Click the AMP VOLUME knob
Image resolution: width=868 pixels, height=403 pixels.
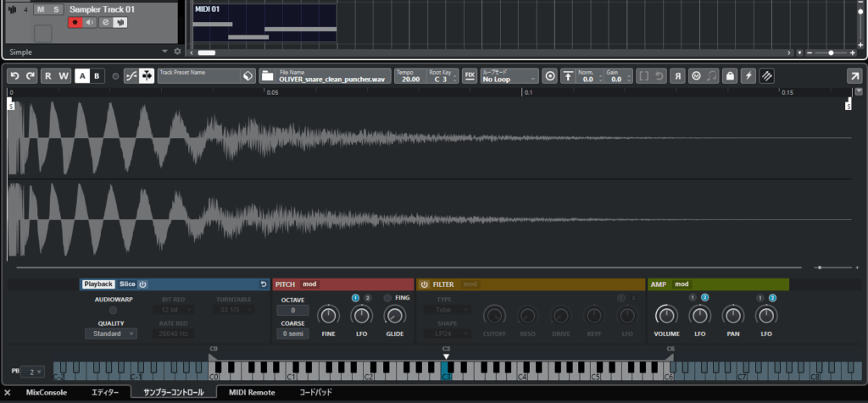pyautogui.click(x=666, y=316)
